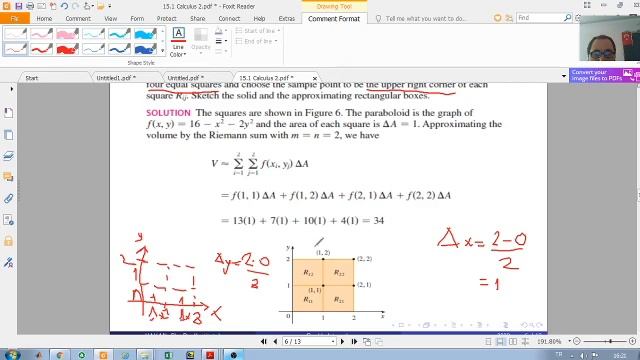Screen dimensions: 640x360
Task: Expand the Shape Style gallery
Action: click(162, 51)
